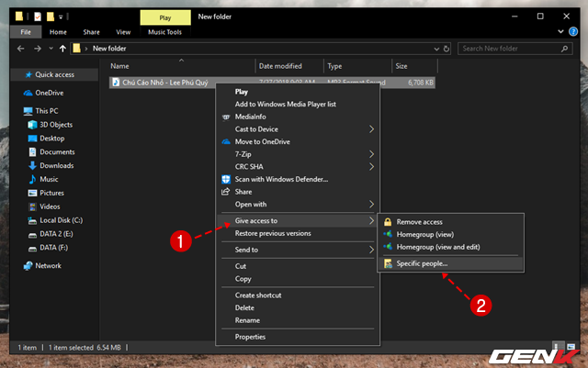588x368 pixels.
Task: Click the padlock icon beside Remove access
Action: tap(388, 222)
